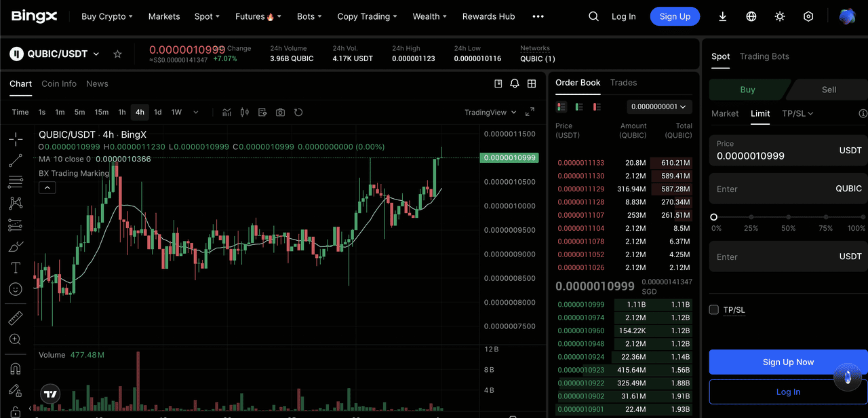868x418 pixels.
Task: Enable the TP/SL checkbox
Action: point(713,310)
